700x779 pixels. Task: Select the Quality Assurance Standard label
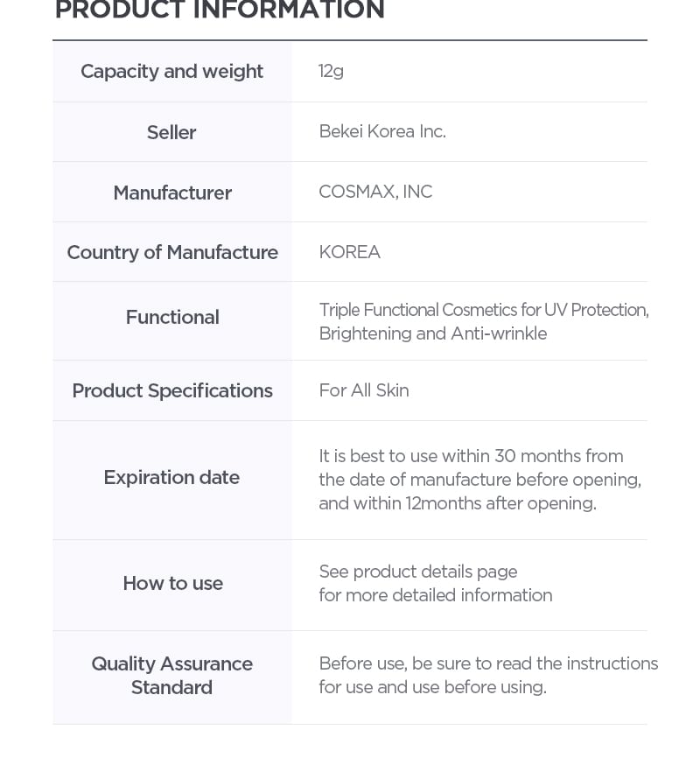pyautogui.click(x=171, y=676)
